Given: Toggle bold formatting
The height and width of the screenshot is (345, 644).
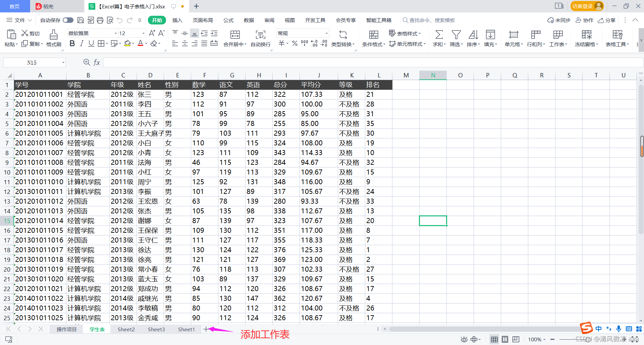Looking at the screenshot, I should (x=72, y=44).
